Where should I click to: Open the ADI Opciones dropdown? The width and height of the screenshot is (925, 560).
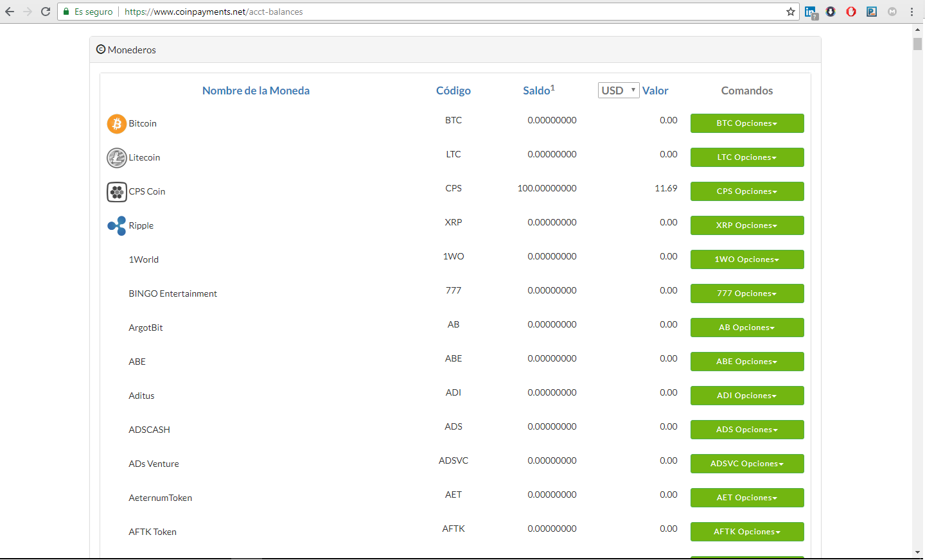pos(747,396)
